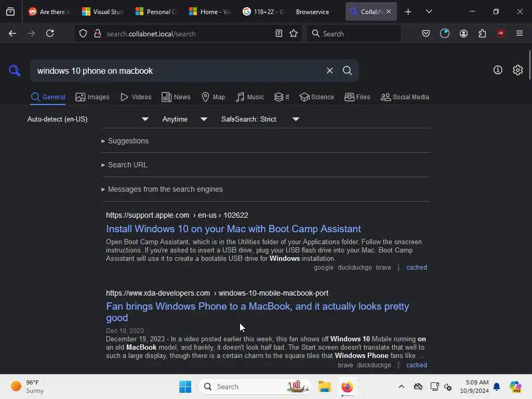
Task: Switch to the News category
Action: coord(176,97)
